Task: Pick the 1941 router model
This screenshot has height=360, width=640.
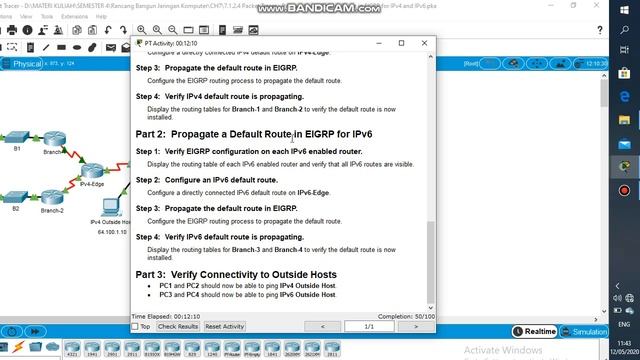Action: click(92, 349)
